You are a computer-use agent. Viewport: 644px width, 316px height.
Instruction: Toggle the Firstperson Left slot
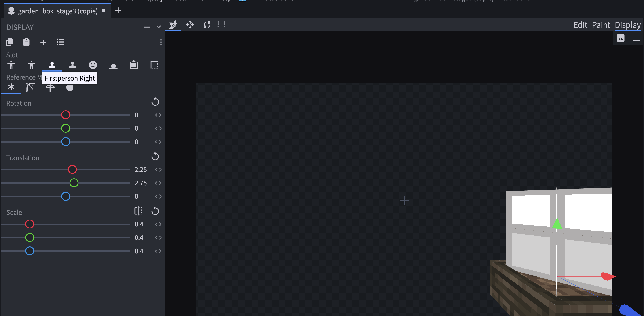[x=72, y=65]
